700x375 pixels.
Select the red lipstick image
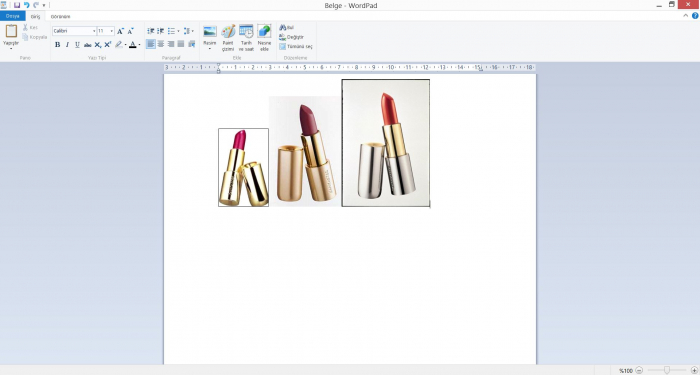[386, 143]
